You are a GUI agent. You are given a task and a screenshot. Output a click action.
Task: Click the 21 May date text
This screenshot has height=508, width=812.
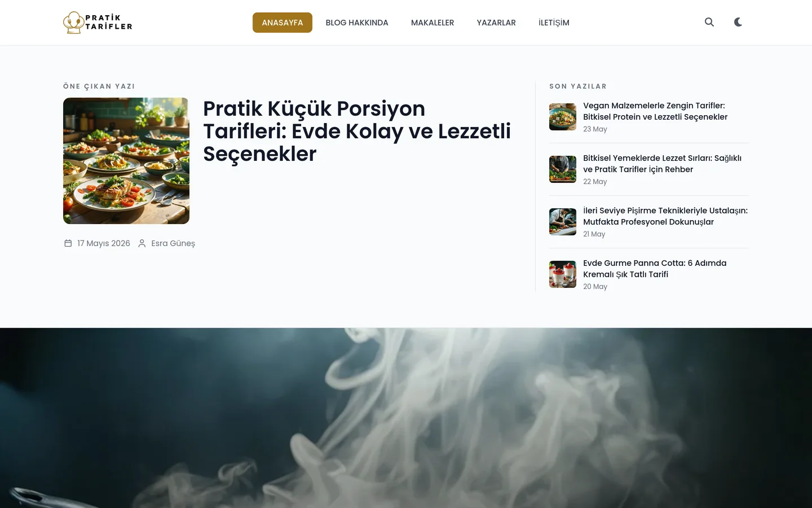(594, 234)
